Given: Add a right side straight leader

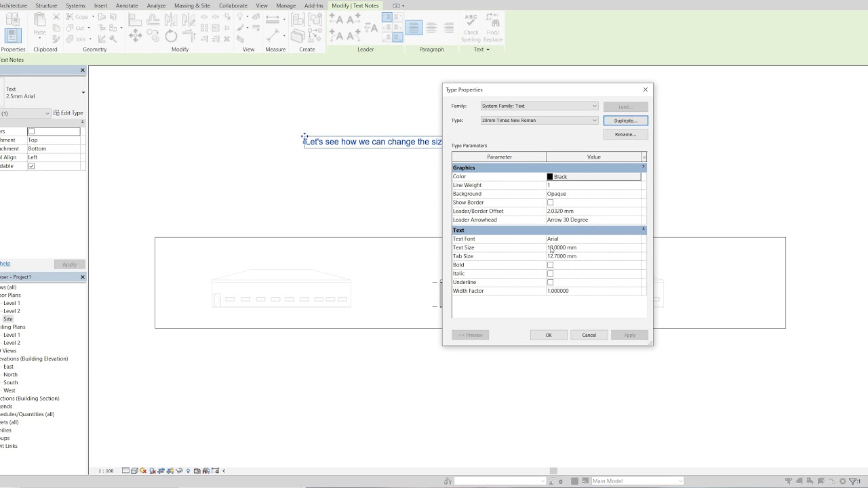Looking at the screenshot, I should click(353, 19).
